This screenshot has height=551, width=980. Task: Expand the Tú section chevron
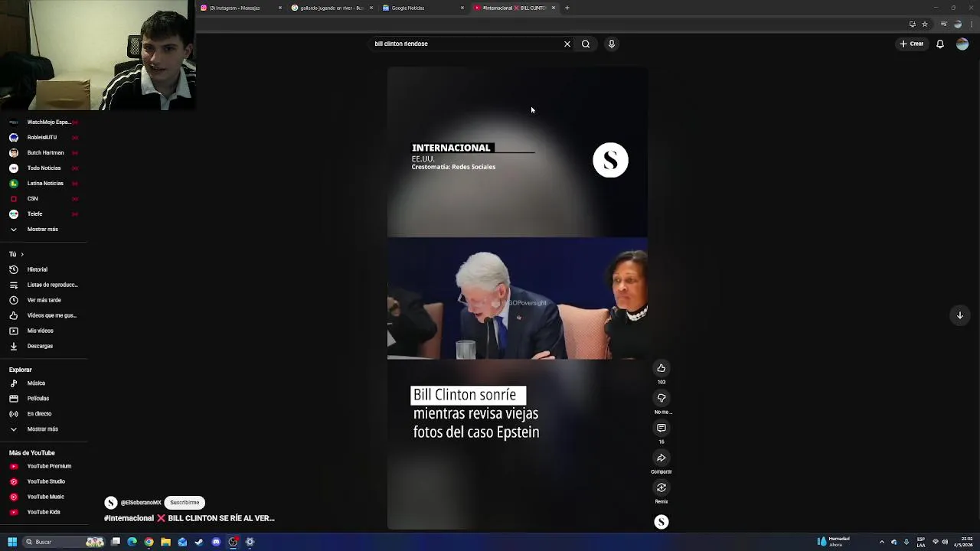point(22,254)
